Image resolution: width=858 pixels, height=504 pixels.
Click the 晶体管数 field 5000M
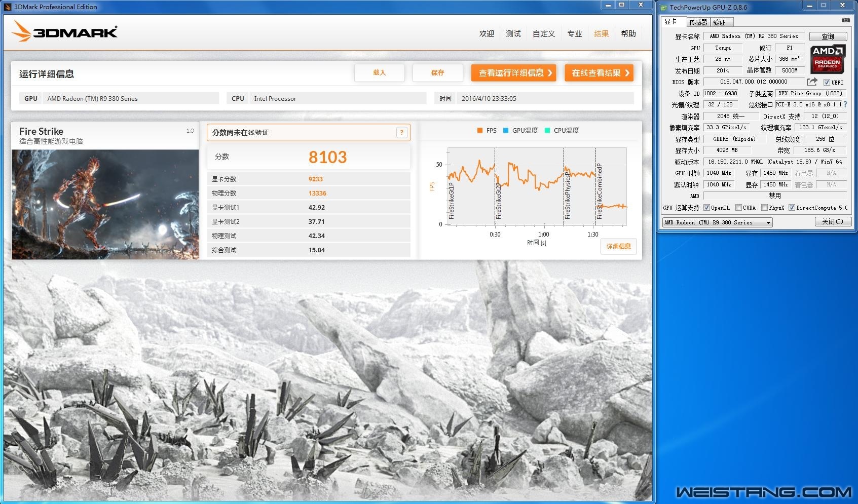pyautogui.click(x=789, y=70)
